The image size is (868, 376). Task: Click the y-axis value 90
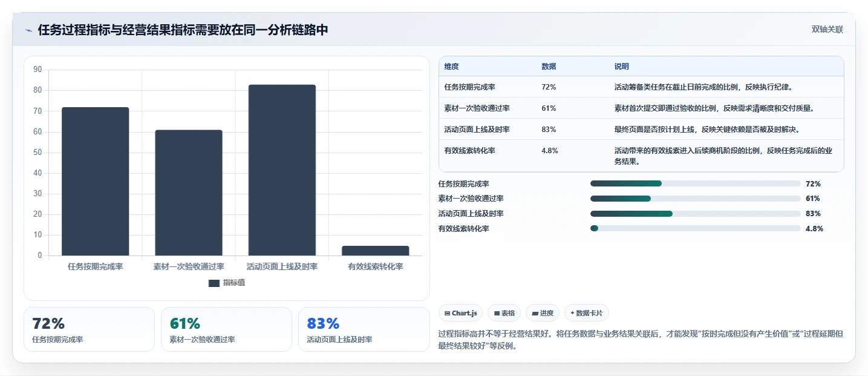click(38, 70)
